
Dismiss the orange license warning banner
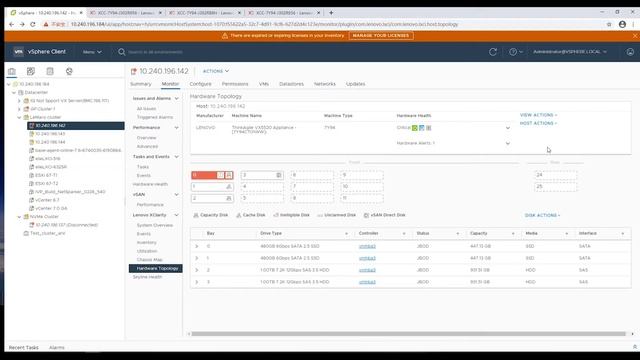[635, 36]
